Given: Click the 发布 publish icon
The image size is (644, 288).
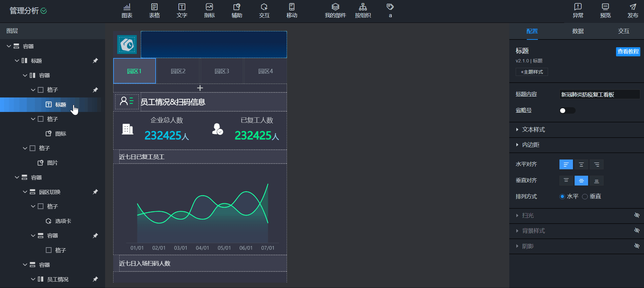Looking at the screenshot, I should click(x=633, y=11).
